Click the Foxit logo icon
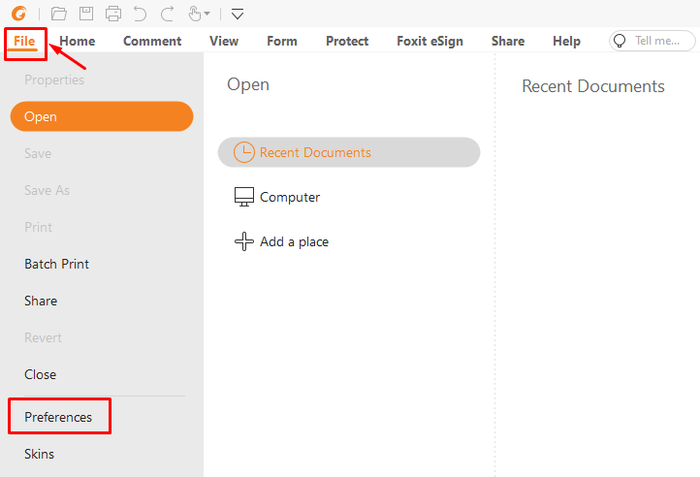700x477 pixels. 19,14
